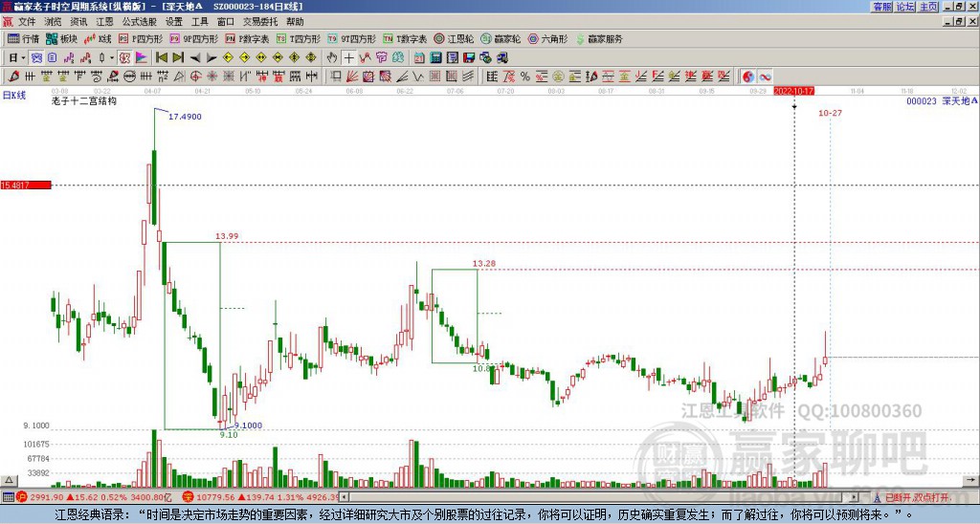Open the T数字表 number table

405,38
